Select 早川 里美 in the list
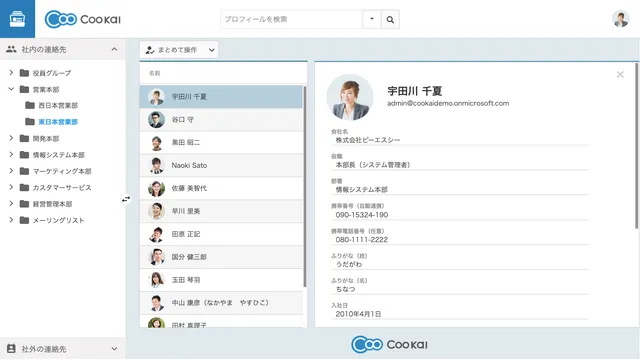The image size is (640, 360). 221,211
